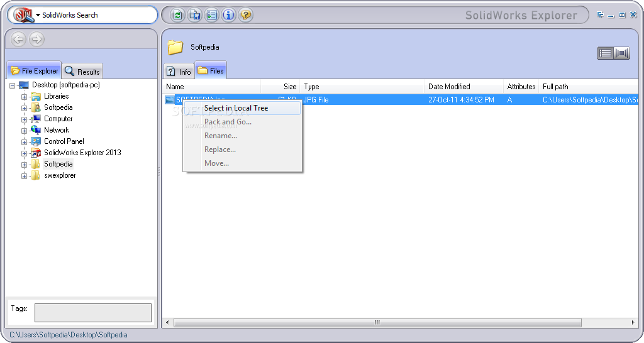Expand the Network tree node

tap(24, 131)
